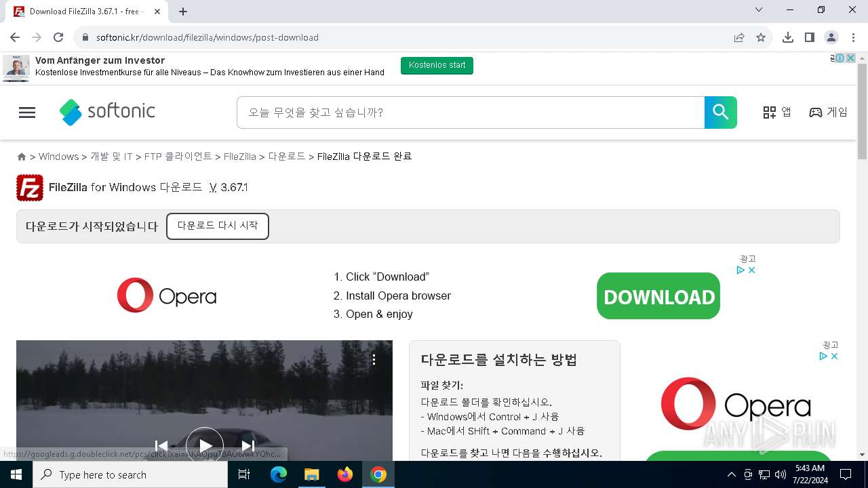Screen dimensions: 868x488
Task: View site information padlock icon
Action: point(85,37)
